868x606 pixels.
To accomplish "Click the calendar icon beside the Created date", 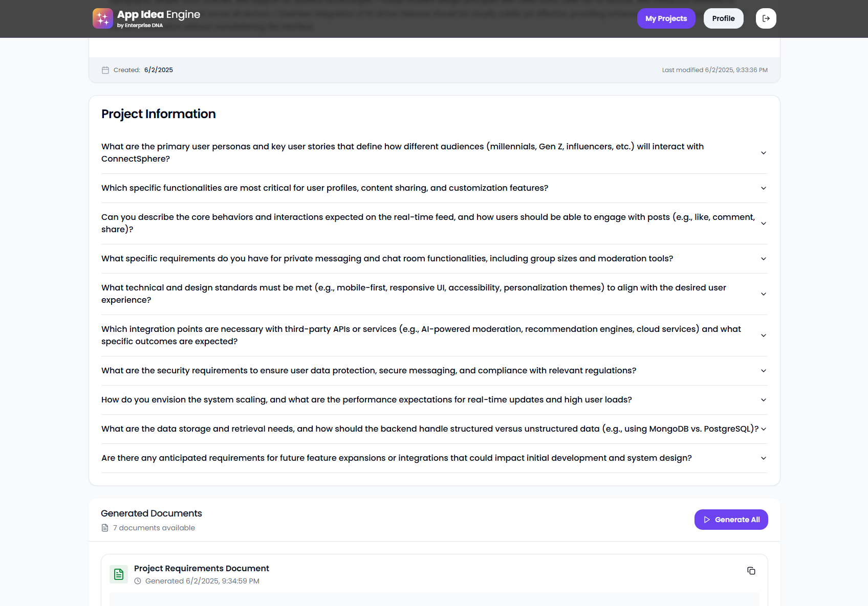I will click(105, 70).
